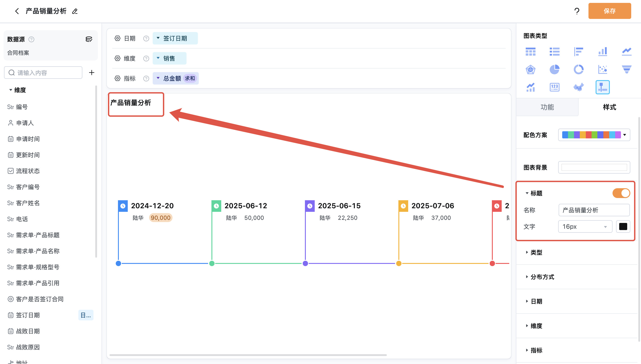Select the table chart type

(531, 51)
